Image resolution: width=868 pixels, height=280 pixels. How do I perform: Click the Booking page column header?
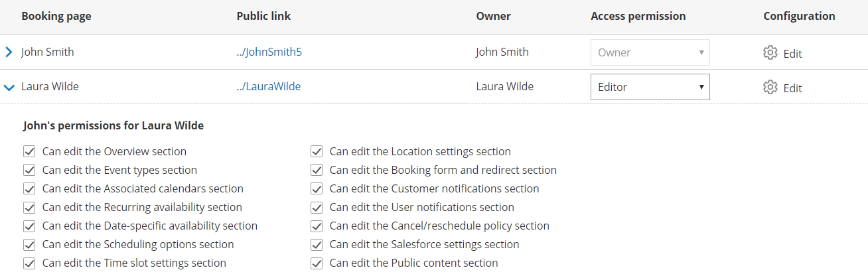(x=56, y=17)
